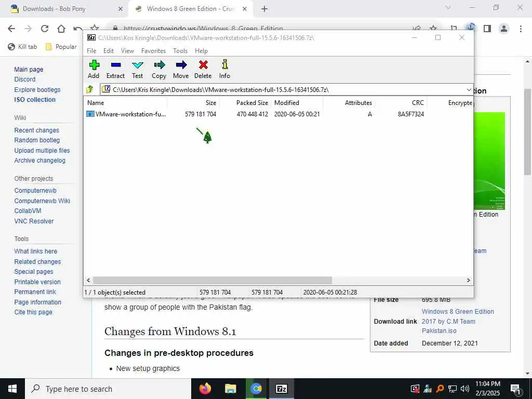Open the browser three-dot menu
Image resolution: width=532 pixels, height=399 pixels.
pos(521,29)
